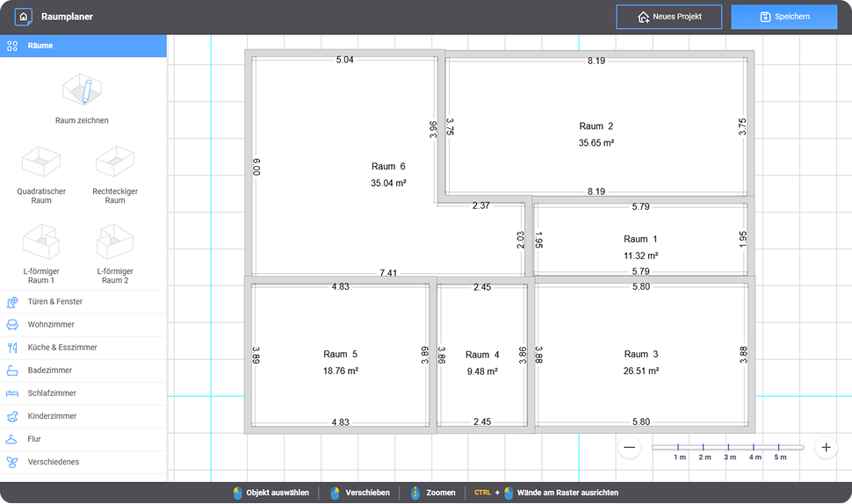Pick the L-förmiger Raum 1 shape
The height and width of the screenshot is (504, 852).
click(41, 242)
